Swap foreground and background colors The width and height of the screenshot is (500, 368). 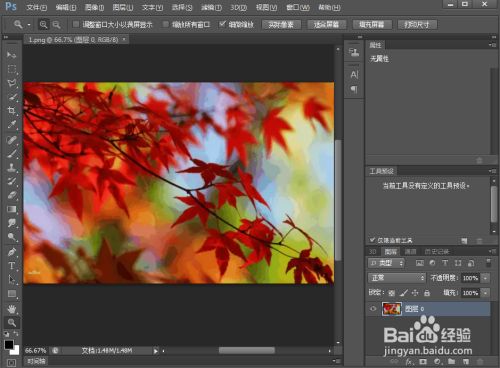coord(16,333)
